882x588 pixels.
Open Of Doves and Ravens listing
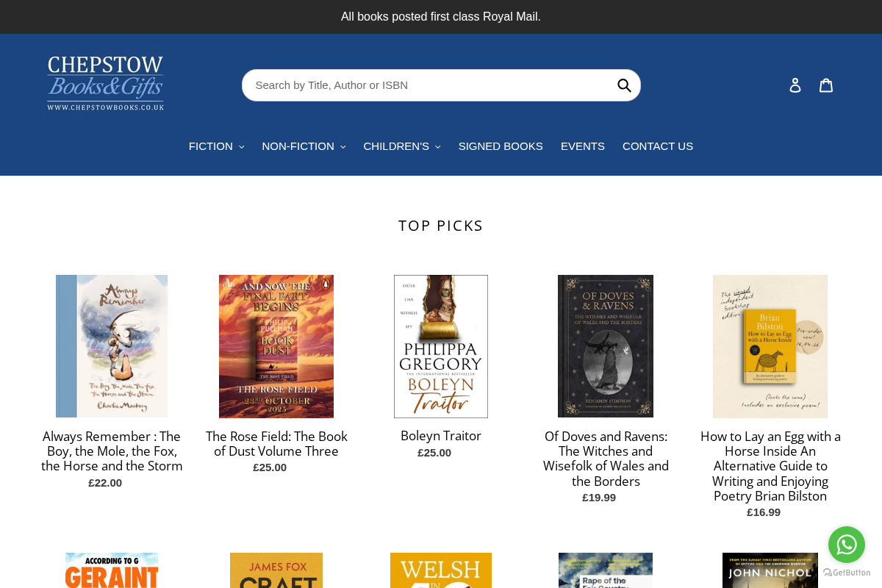pos(606,458)
